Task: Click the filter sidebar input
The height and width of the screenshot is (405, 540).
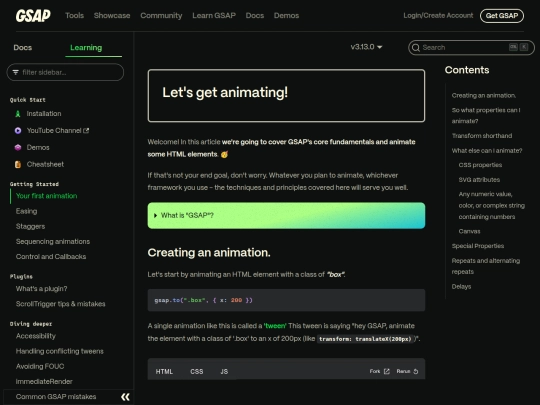Action: click(x=65, y=72)
